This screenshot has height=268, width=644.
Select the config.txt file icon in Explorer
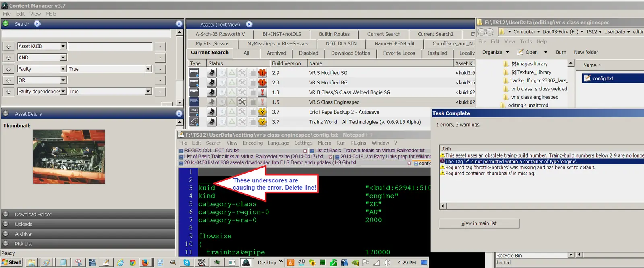pyautogui.click(x=587, y=78)
